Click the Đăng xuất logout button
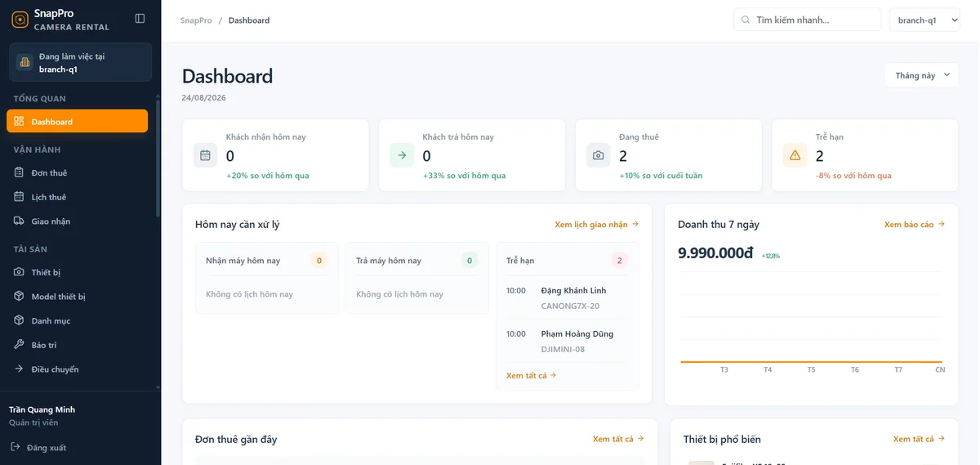Screen dimensions: 980x465 [x=38, y=447]
